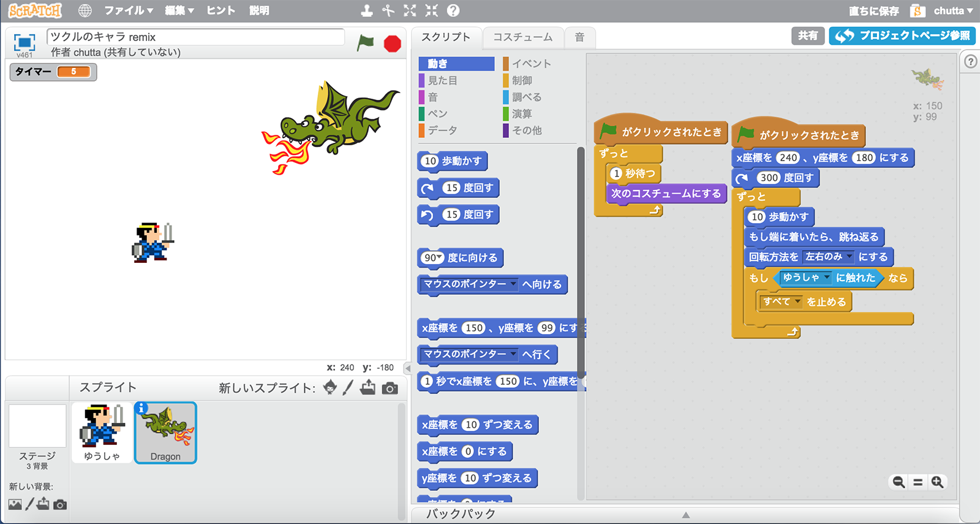Viewport: 980px width, 524px height.
Task: Select the ゆうしゃ sprite thumbnail
Action: (102, 432)
